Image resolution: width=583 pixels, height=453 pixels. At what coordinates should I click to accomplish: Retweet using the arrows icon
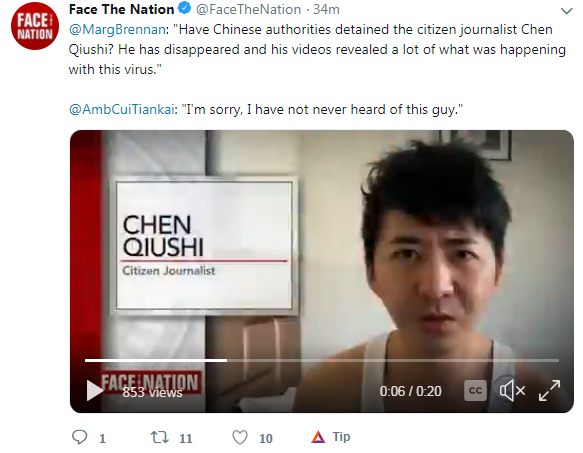coord(159,437)
